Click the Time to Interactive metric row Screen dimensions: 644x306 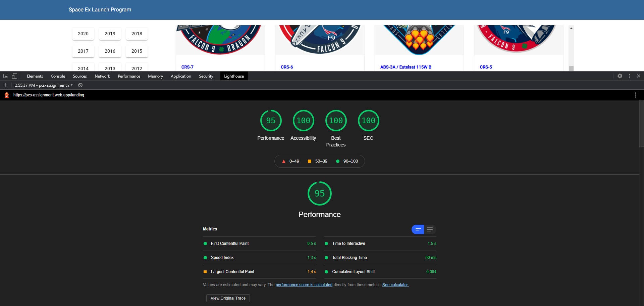(x=380, y=244)
